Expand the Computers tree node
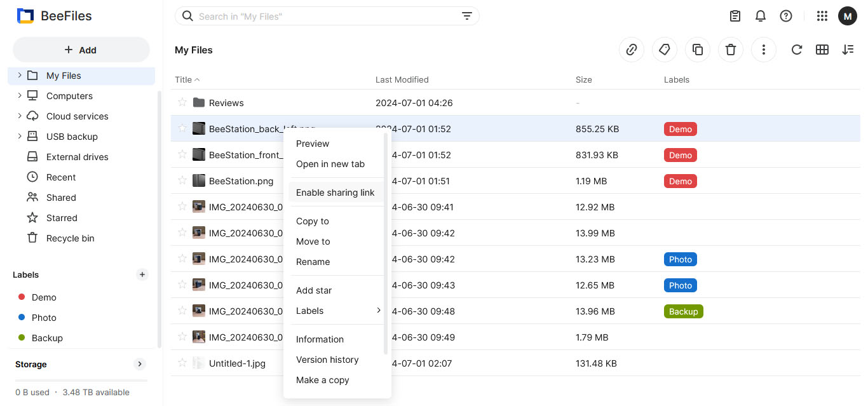 click(x=20, y=95)
